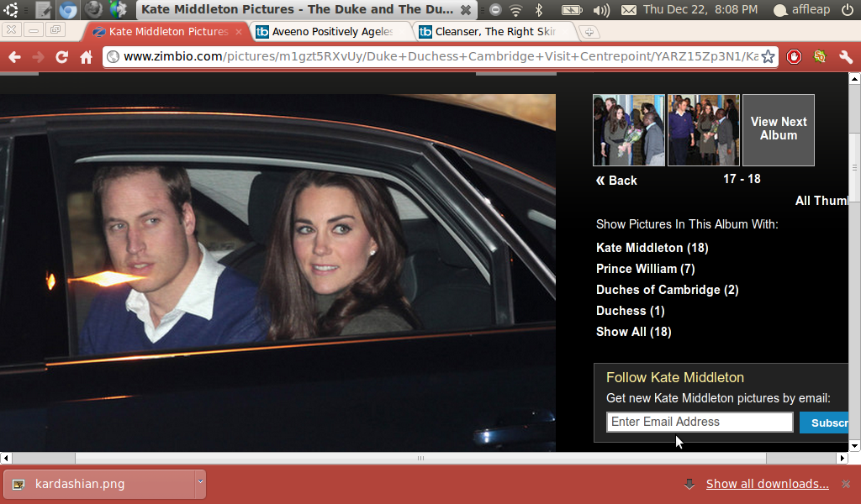The image size is (861, 504).
Task: Filter pictures by Duches of Cambridge (2)
Action: click(667, 290)
